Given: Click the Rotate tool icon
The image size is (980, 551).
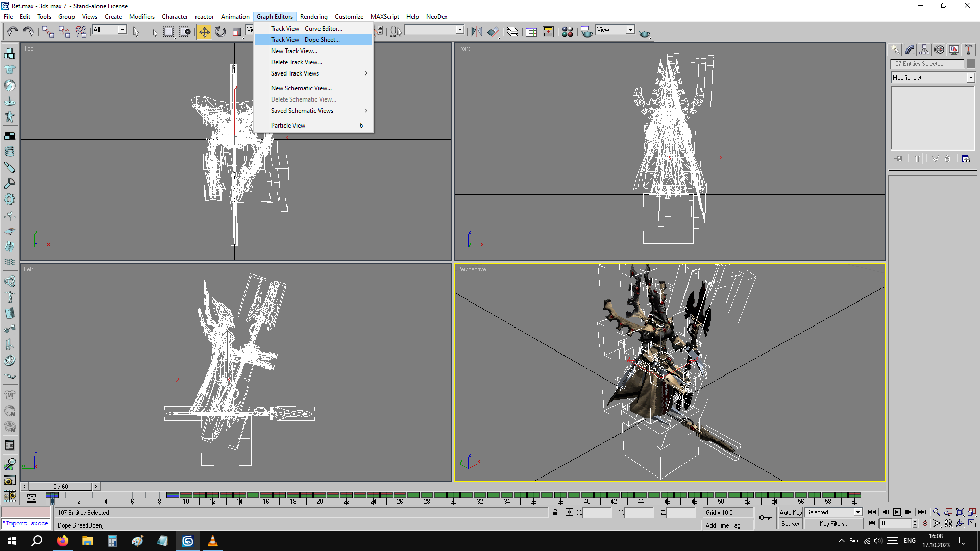Looking at the screenshot, I should [x=220, y=32].
